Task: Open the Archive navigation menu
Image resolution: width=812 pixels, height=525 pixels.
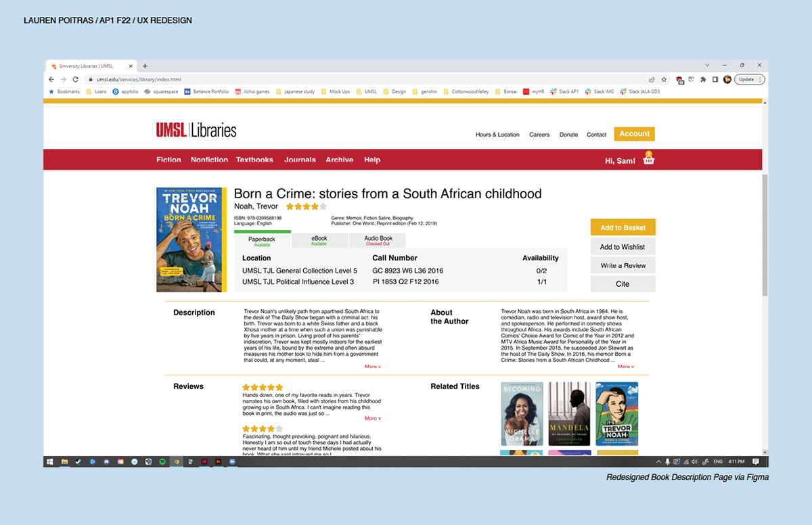Action: pyautogui.click(x=339, y=160)
